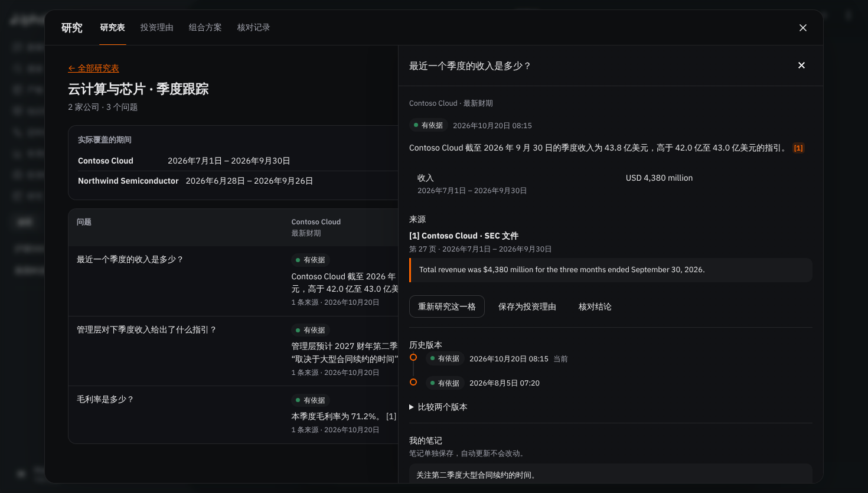868x493 pixels.
Task: Click the panel heading 最近一个季度的收入是多少？
Action: (471, 66)
